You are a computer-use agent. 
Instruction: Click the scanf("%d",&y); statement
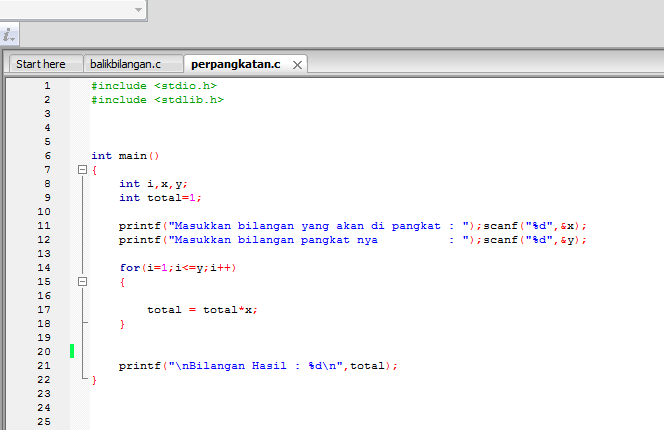[536, 240]
